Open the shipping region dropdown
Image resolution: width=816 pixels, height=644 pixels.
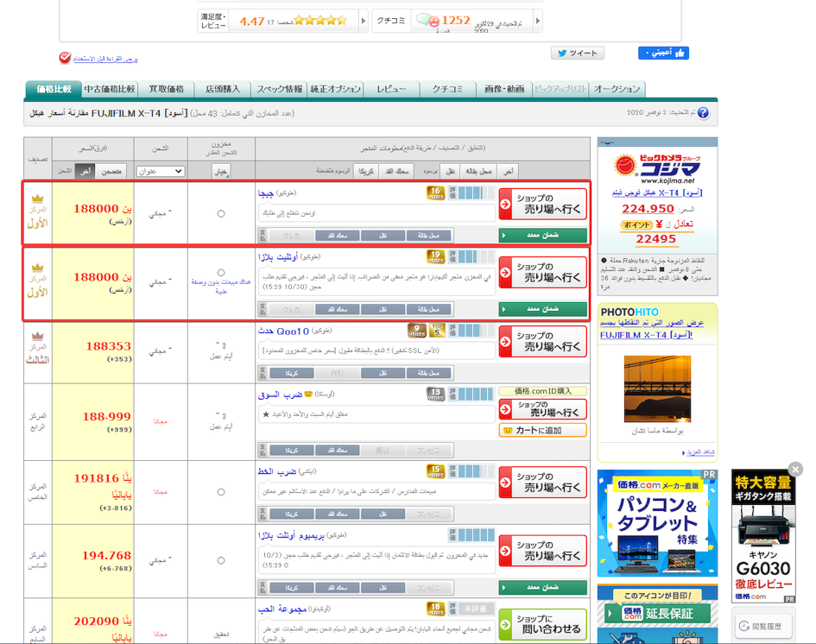click(161, 171)
